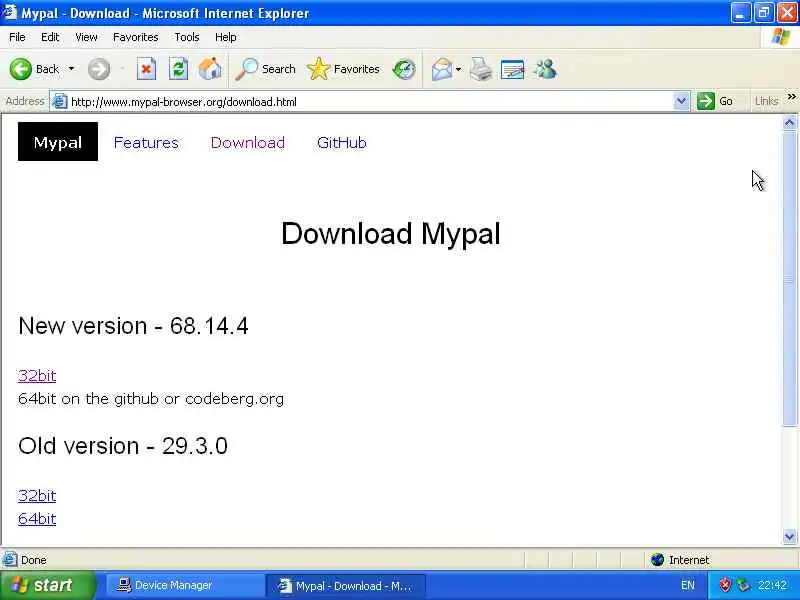Click the IE title bar icon
The image size is (800, 600).
[10, 12]
